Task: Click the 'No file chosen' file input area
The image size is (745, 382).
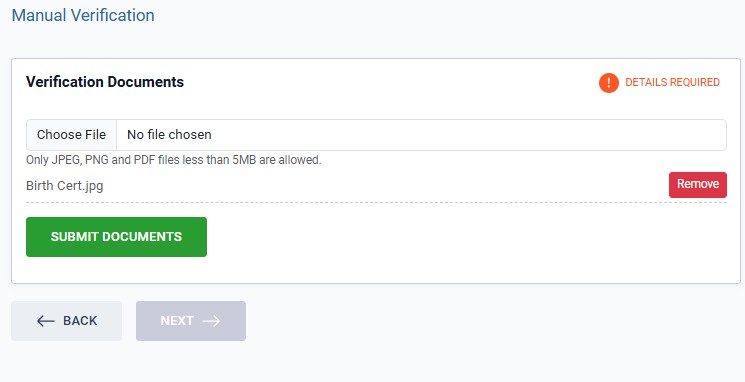Action: pyautogui.click(x=421, y=135)
